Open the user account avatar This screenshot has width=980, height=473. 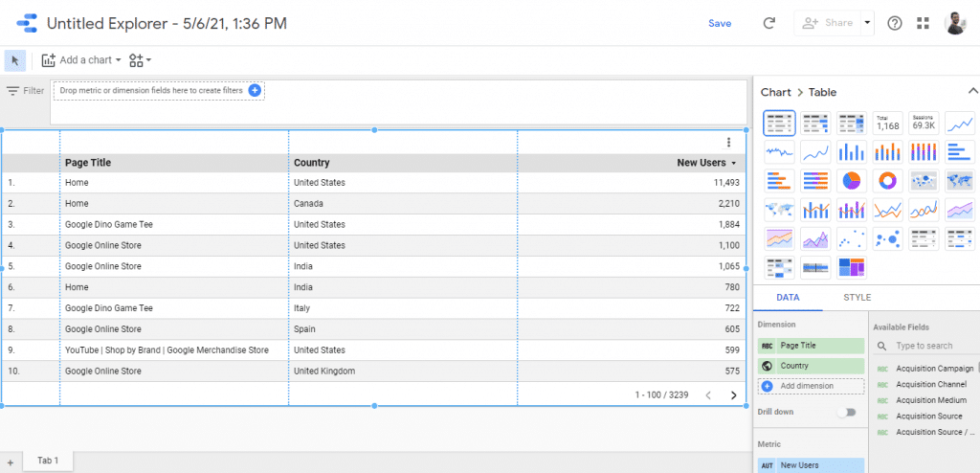[x=955, y=23]
